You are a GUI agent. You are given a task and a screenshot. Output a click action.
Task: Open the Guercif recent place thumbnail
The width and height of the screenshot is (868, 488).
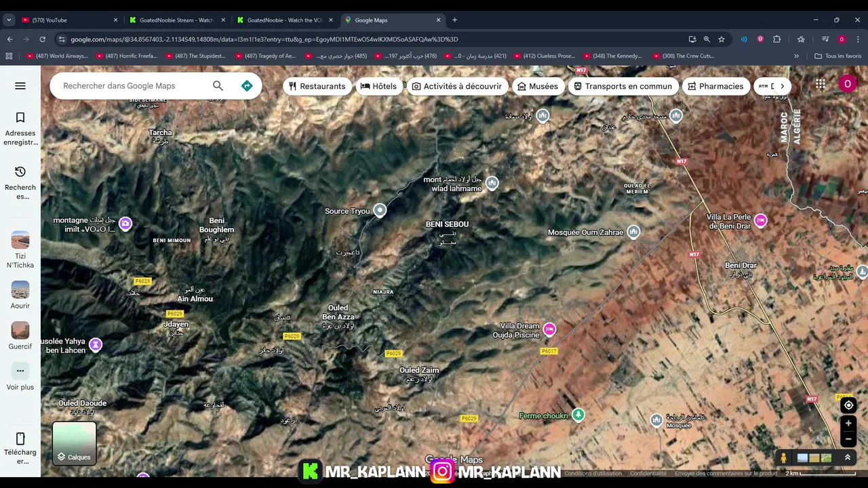pos(20,330)
